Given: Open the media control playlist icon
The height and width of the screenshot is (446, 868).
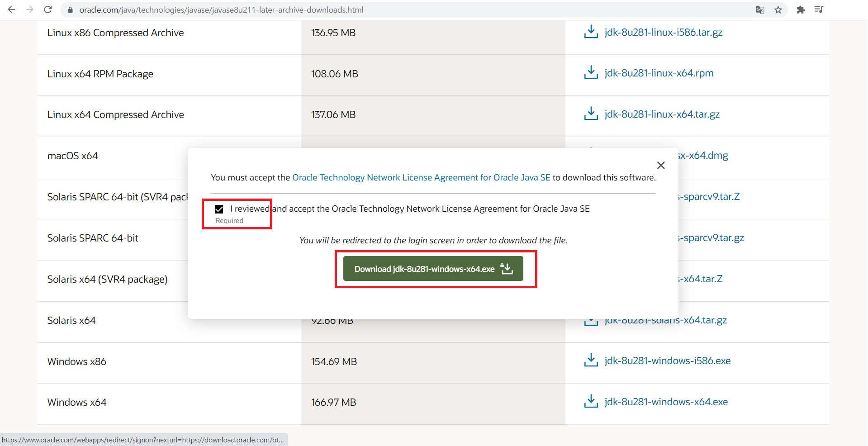Looking at the screenshot, I should tap(819, 9).
